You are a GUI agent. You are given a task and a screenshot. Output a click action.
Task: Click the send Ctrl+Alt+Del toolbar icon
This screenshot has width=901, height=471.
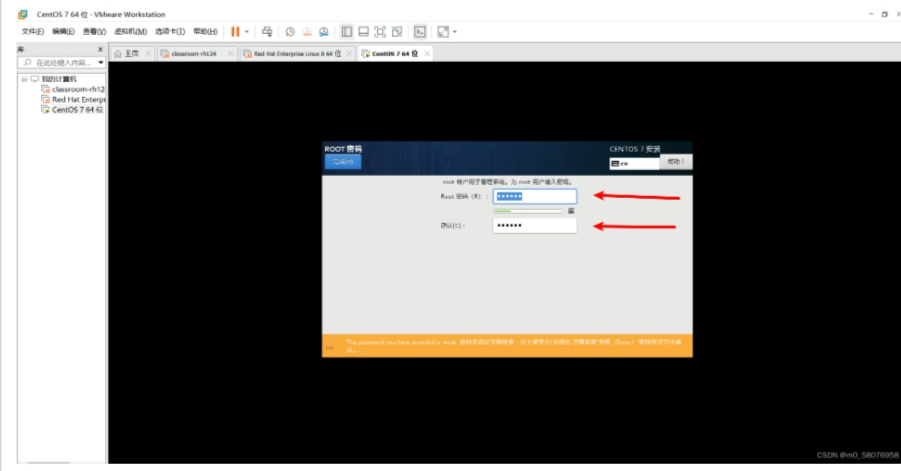pyautogui.click(x=267, y=32)
